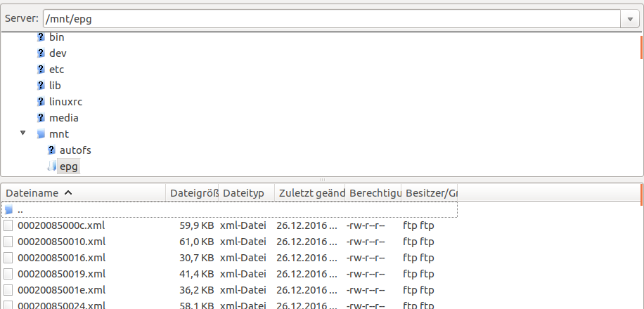Click the folder icon beside etc
The image size is (644, 309).
(x=41, y=69)
